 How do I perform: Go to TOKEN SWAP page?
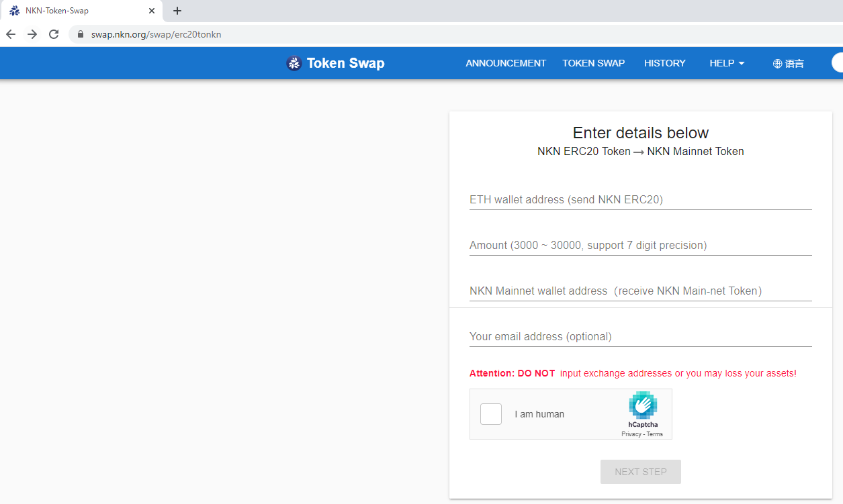click(594, 63)
